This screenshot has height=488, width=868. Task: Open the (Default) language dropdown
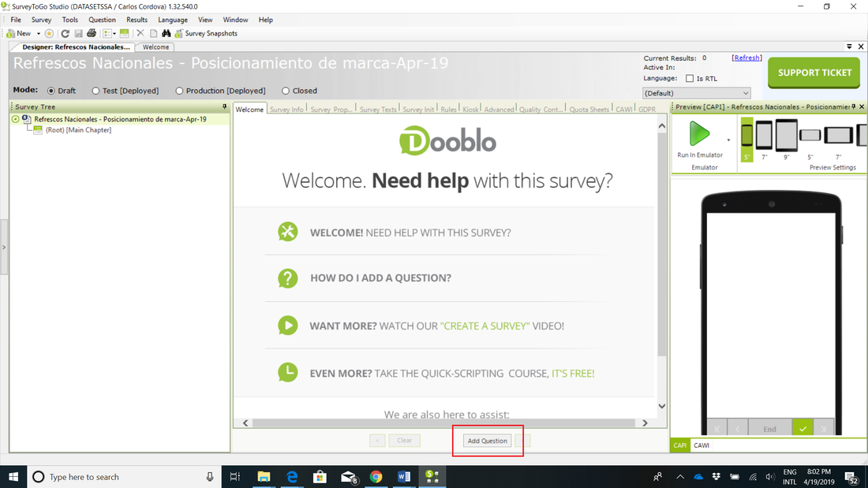tap(697, 93)
